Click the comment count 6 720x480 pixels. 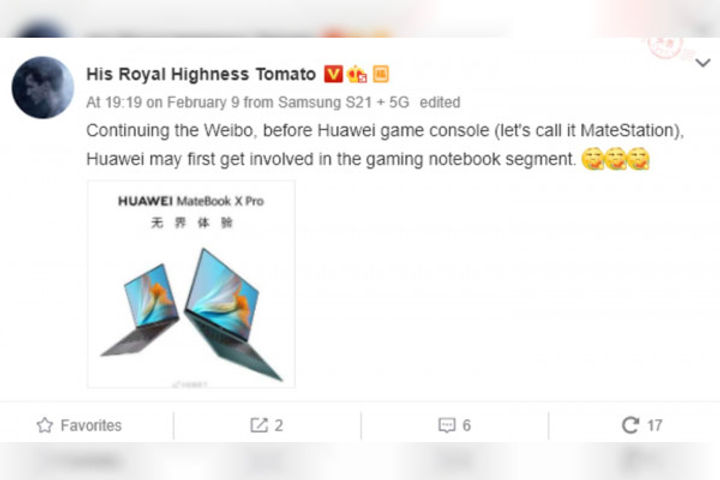tap(467, 425)
